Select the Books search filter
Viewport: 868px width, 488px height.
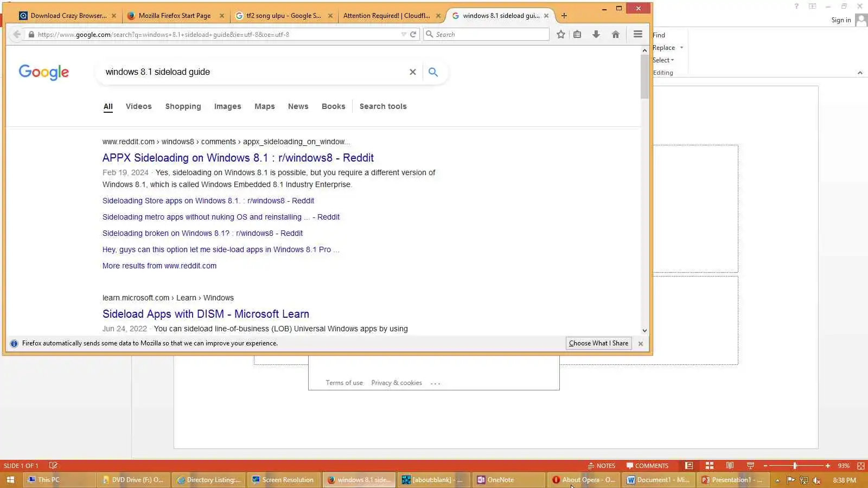(334, 106)
